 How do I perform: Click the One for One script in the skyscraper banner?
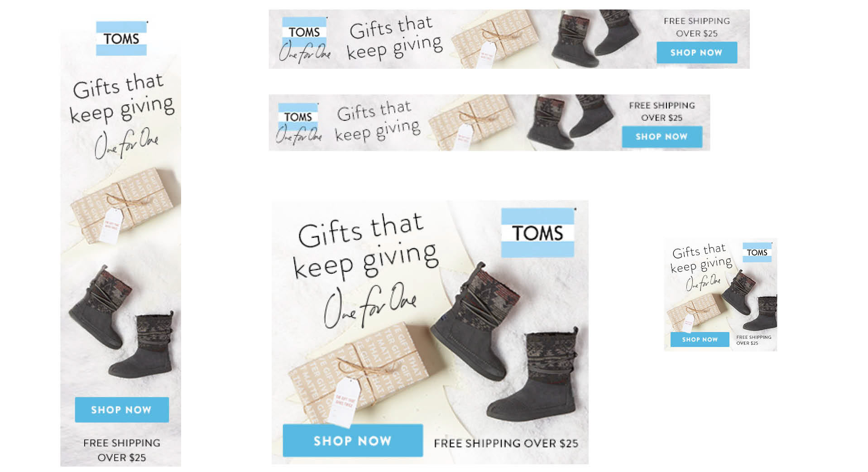[x=126, y=143]
